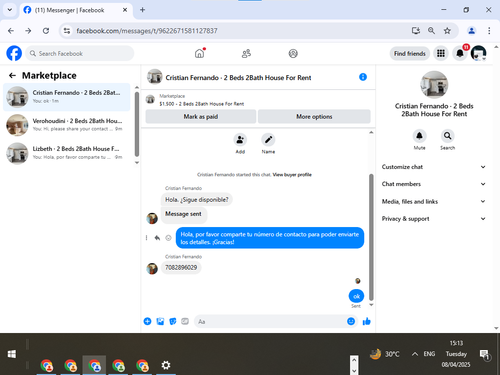Click the chat header conversation title
This screenshot has width=500, height=375.
coord(238,78)
